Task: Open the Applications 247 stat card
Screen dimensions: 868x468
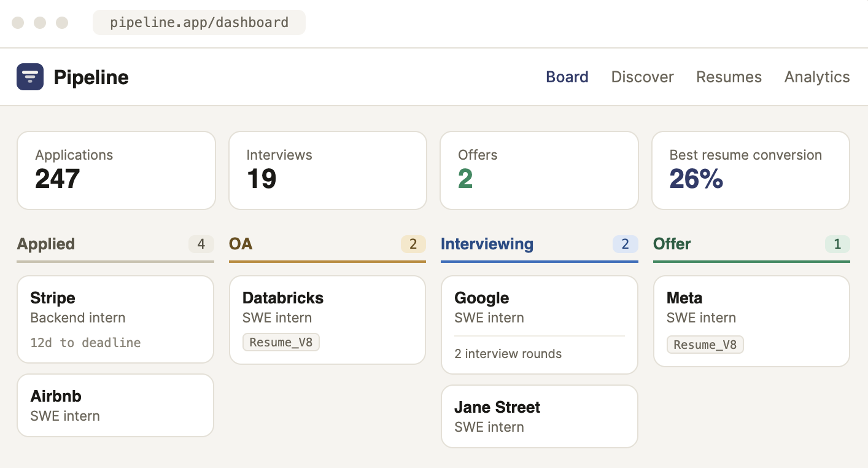Action: coord(116,170)
